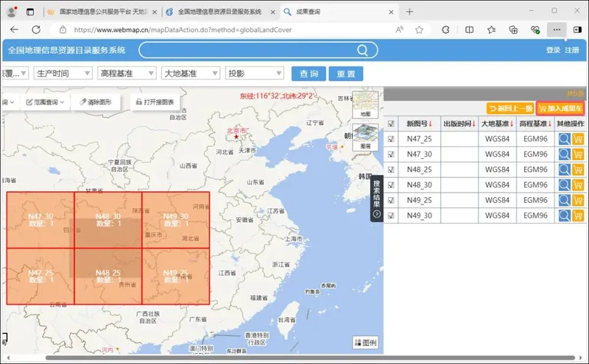Add N47_25 to cart with cart icon
Screen dimensions: 589x364
pos(578,139)
